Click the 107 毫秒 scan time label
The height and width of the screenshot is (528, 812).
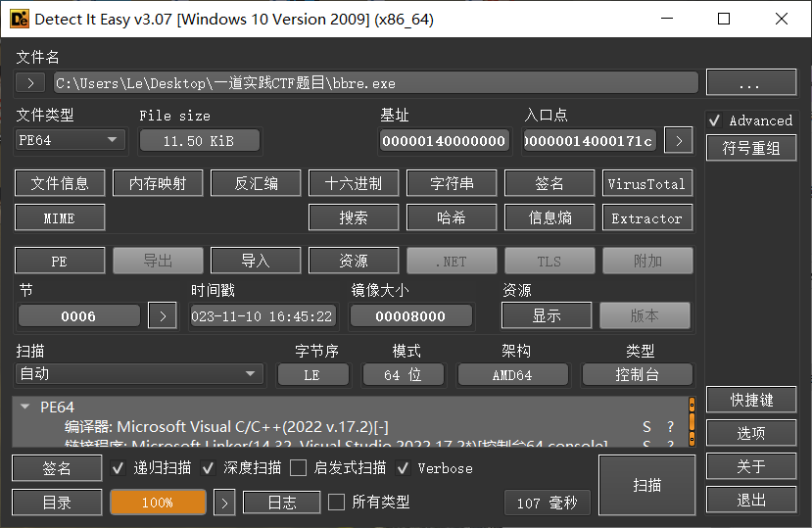click(x=548, y=503)
